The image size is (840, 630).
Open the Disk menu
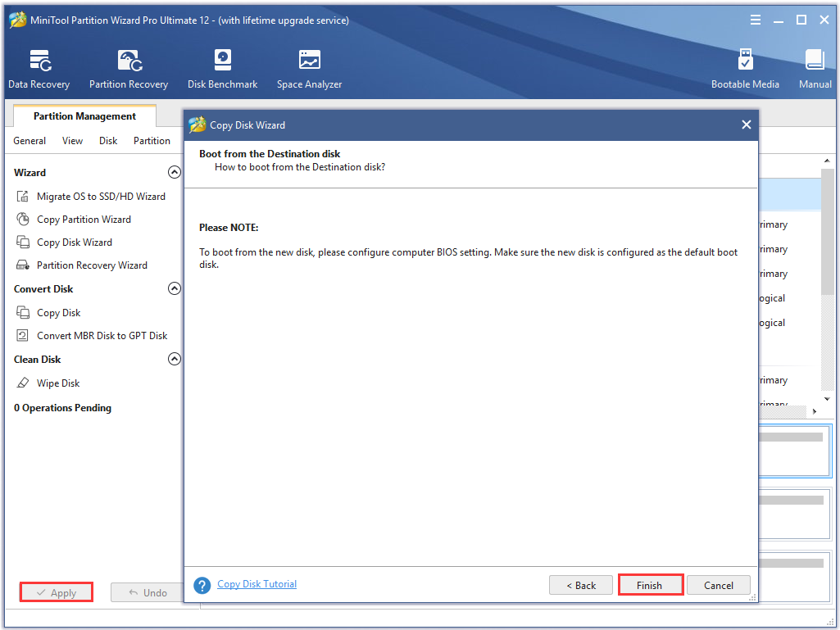tap(108, 140)
